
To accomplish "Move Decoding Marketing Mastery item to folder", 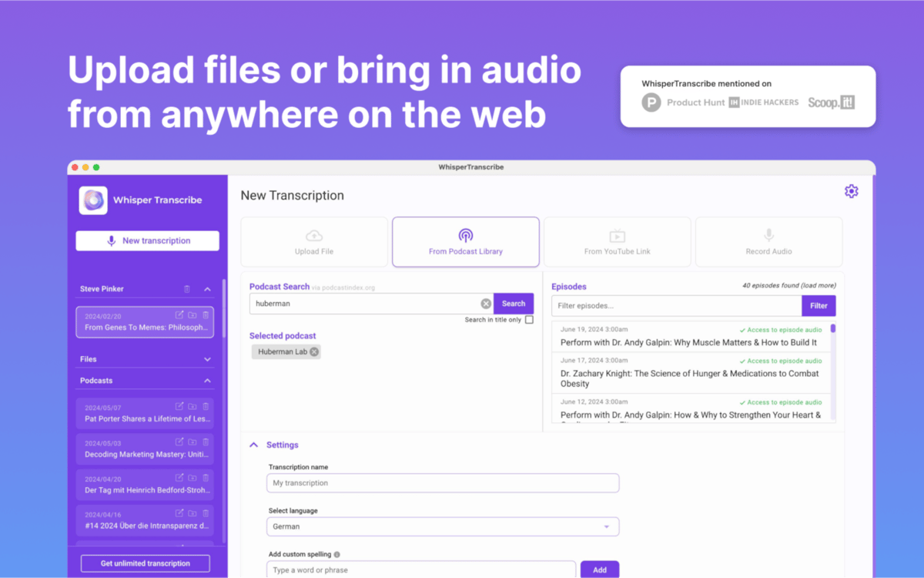I will click(x=192, y=442).
